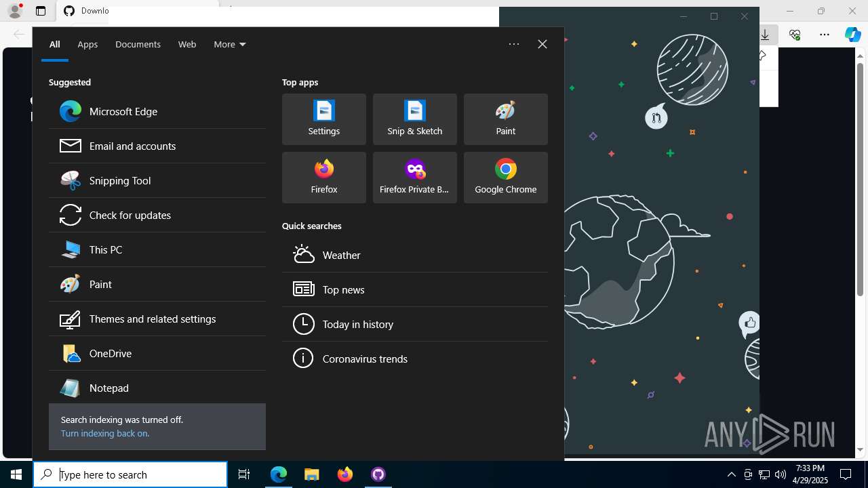Select the All search tab
The image size is (868, 488).
click(55, 44)
